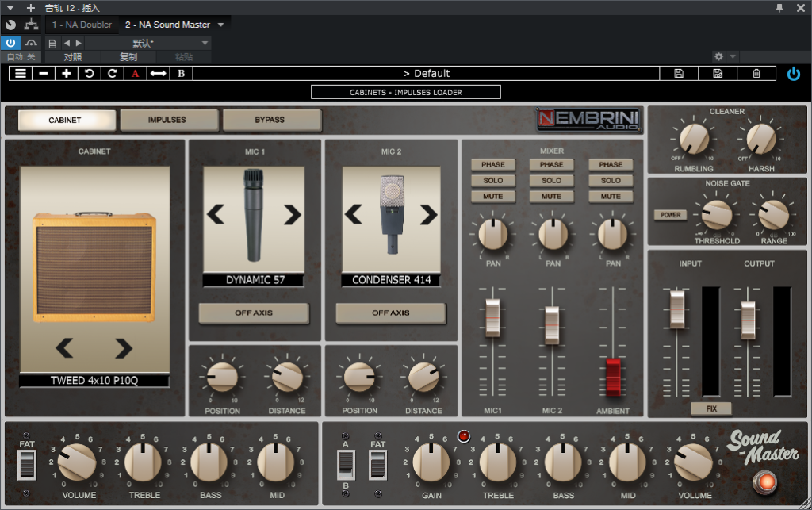
Task: Flip the A/B channel switch
Action: pyautogui.click(x=346, y=465)
